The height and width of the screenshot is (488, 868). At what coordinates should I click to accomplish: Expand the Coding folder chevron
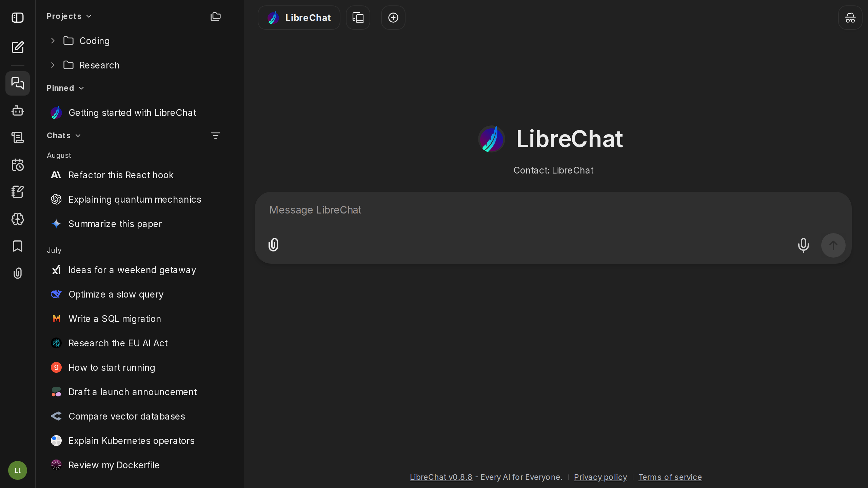[53, 41]
